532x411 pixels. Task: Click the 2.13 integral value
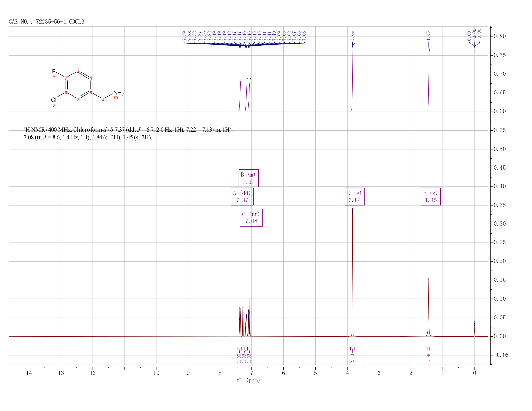point(352,358)
